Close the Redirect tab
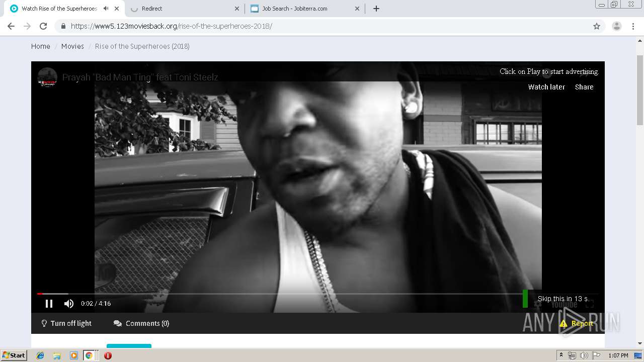Screen dimensions: 644x362 pos(237,9)
